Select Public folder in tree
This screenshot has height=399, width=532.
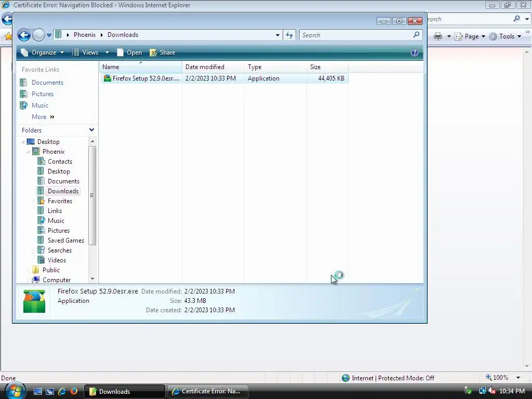point(51,270)
